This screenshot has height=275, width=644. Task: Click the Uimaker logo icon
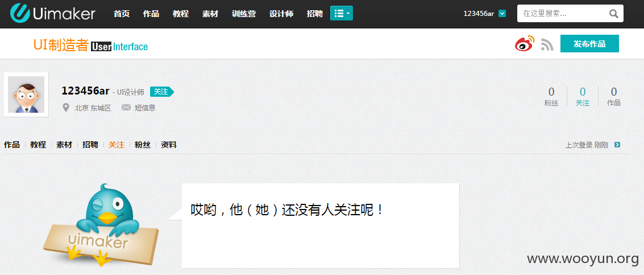(x=20, y=13)
